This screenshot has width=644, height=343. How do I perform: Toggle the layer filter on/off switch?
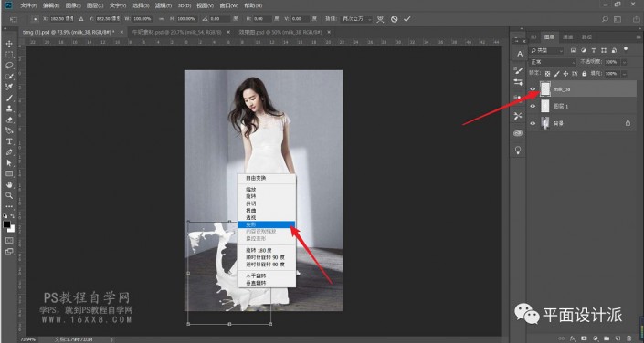pos(626,49)
